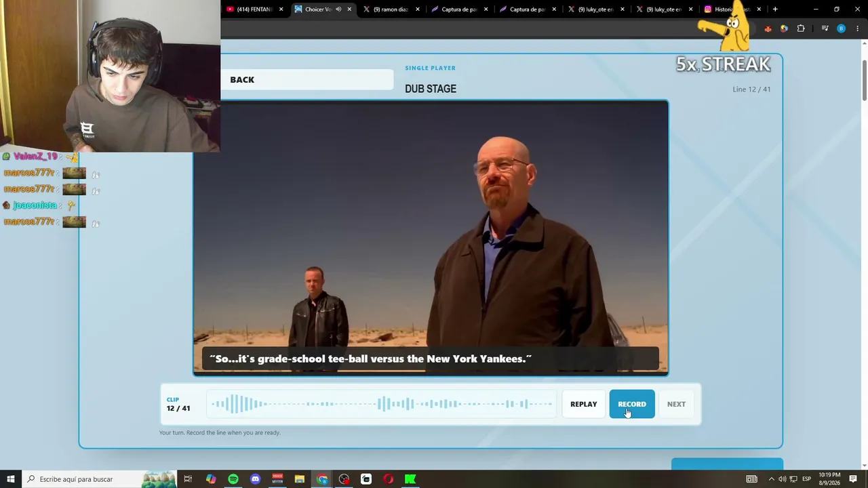Launch Copilot from the taskbar
The width and height of the screenshot is (868, 488).
pos(211,479)
